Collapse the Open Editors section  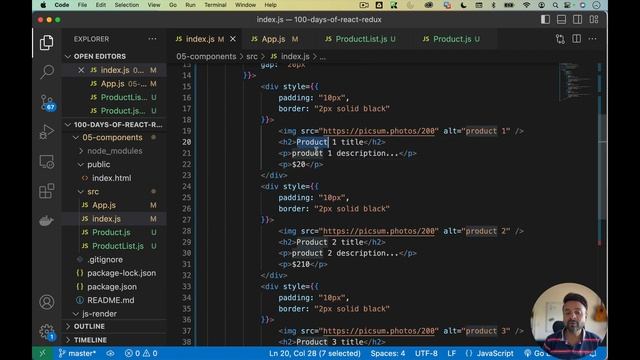click(68, 56)
